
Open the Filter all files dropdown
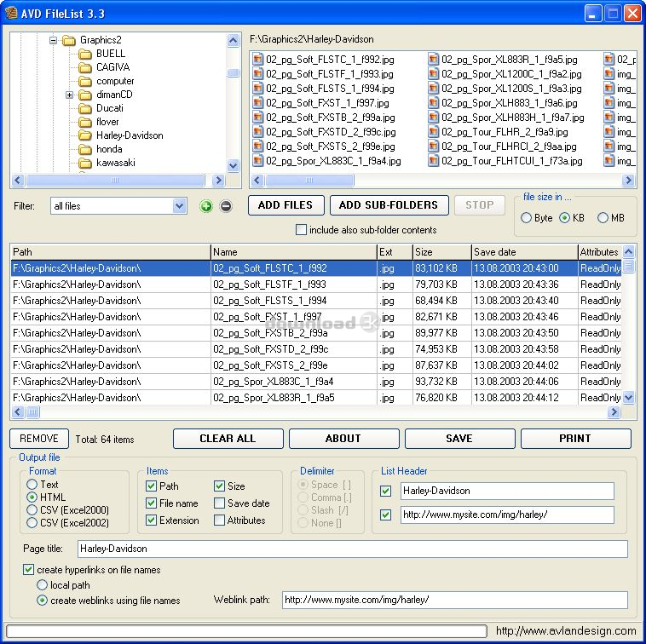point(179,206)
